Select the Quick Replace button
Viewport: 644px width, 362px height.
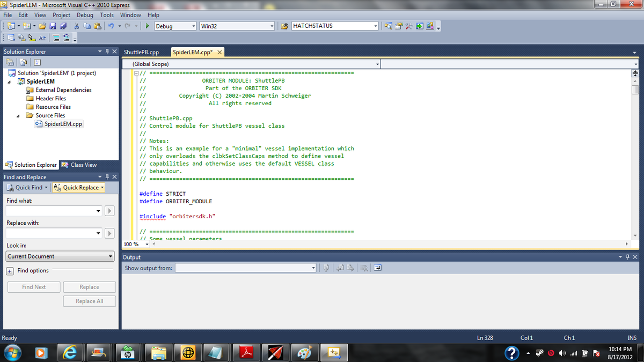coord(77,187)
